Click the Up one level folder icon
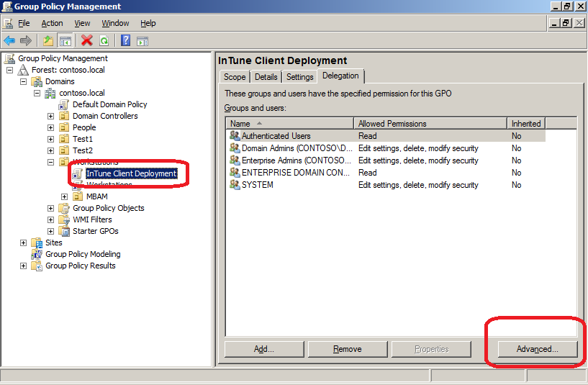Viewport: 588px width, 385px height. click(x=48, y=40)
